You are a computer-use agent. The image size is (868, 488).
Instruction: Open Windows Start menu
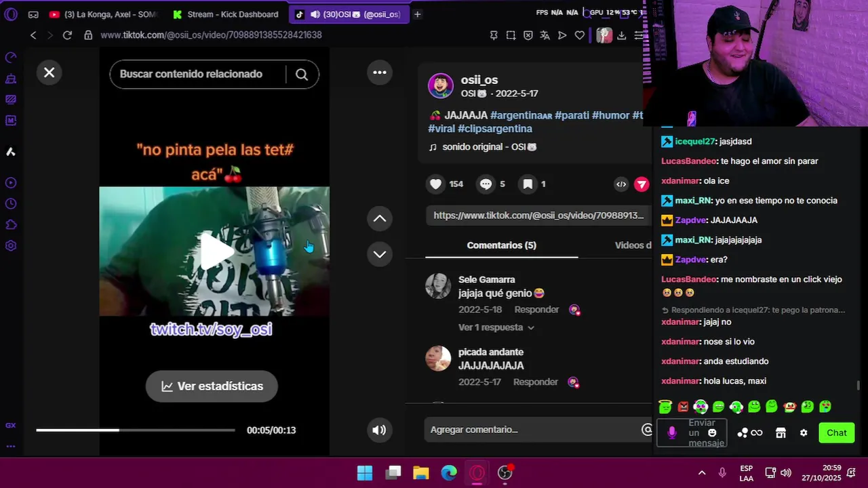click(365, 473)
